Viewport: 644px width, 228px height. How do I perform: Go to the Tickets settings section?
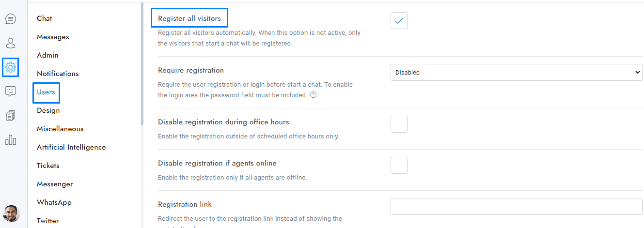[x=48, y=166]
